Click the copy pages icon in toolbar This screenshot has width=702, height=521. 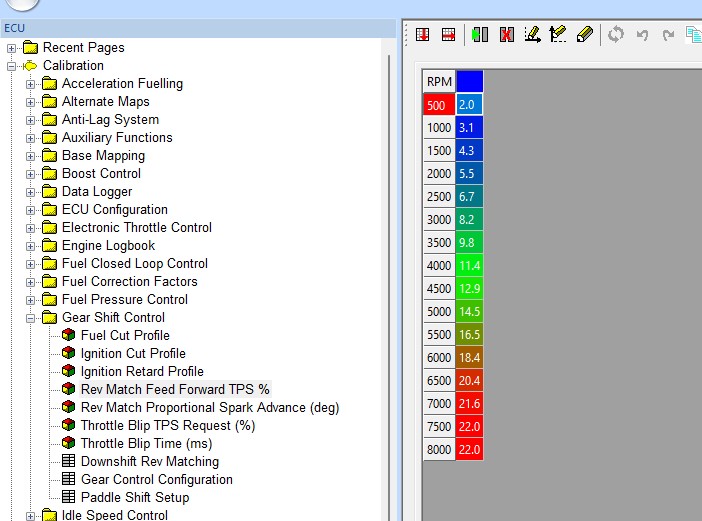coord(693,34)
